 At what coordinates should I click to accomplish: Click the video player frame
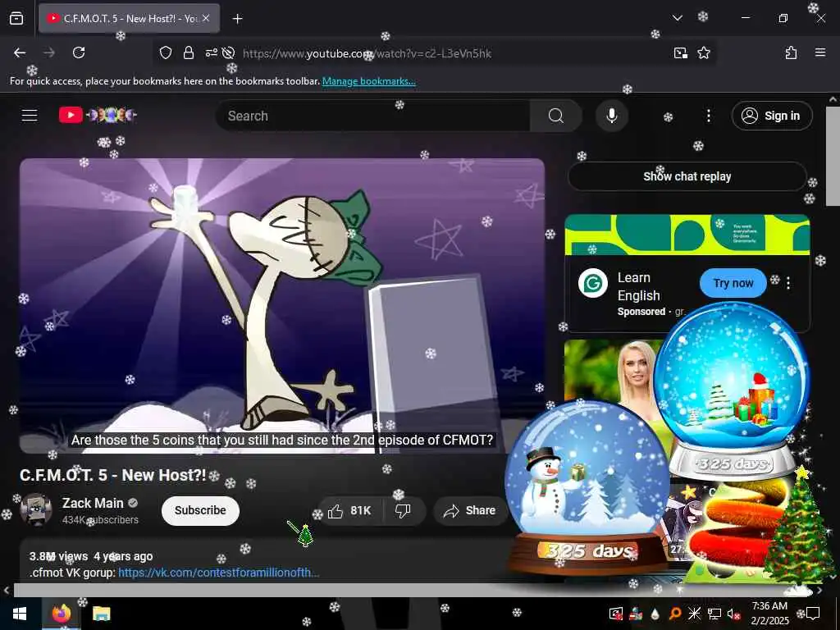(282, 305)
